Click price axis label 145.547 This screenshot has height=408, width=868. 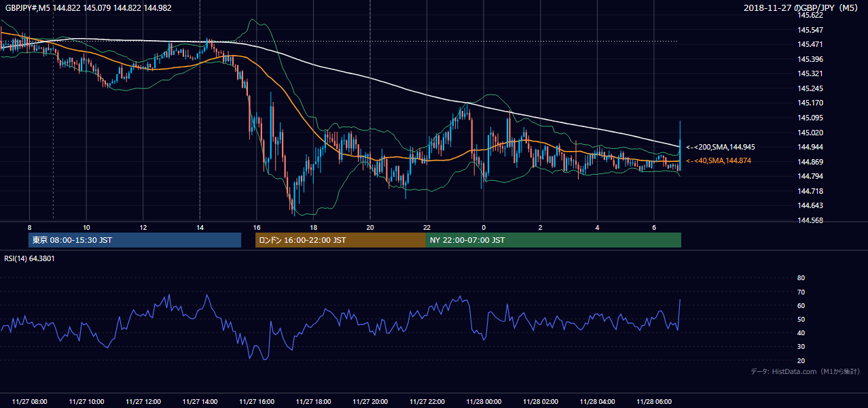click(810, 30)
